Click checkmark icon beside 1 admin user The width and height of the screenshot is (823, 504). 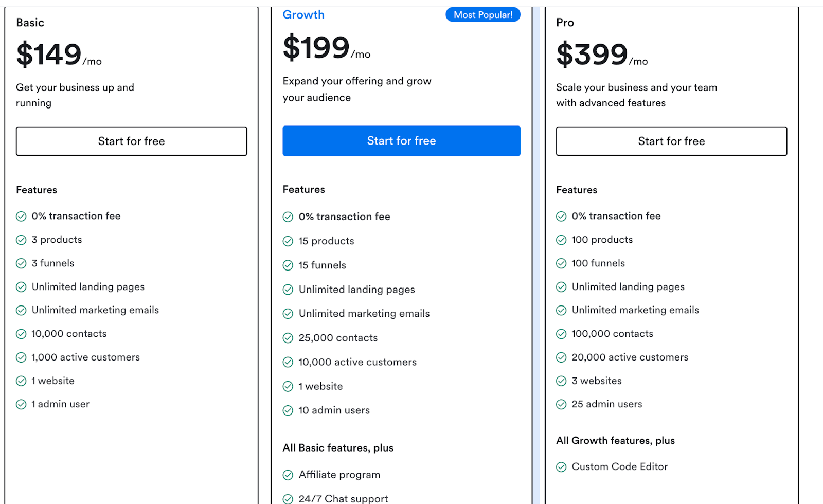pos(21,405)
